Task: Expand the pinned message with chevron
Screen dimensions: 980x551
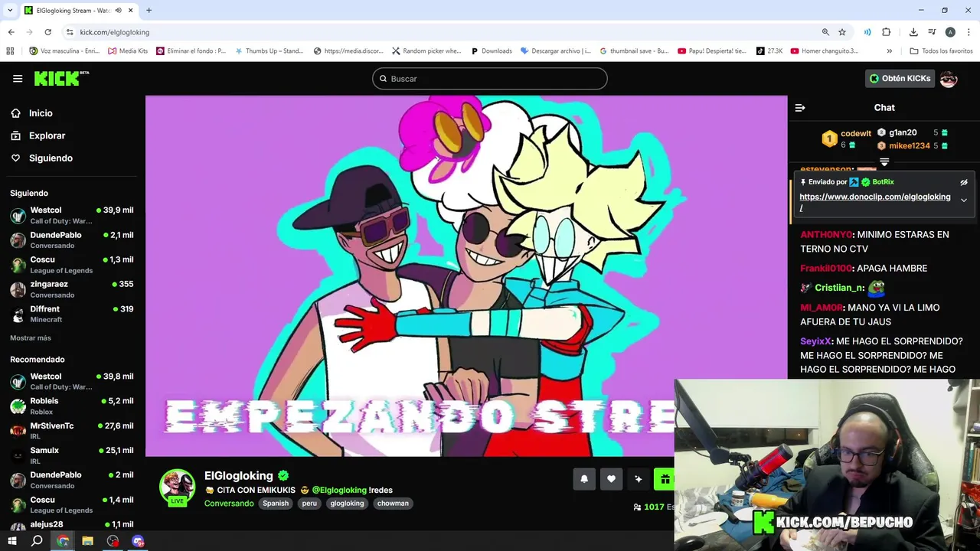Action: click(x=964, y=200)
